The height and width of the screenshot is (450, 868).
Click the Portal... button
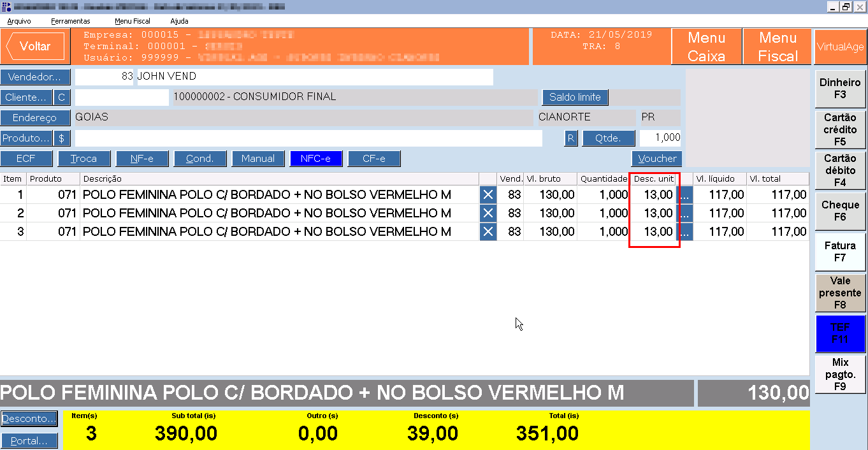click(29, 441)
